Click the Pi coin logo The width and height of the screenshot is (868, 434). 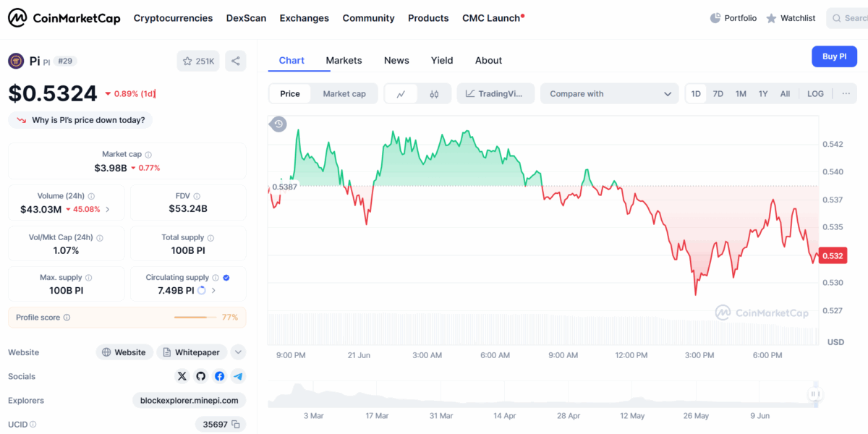point(16,61)
